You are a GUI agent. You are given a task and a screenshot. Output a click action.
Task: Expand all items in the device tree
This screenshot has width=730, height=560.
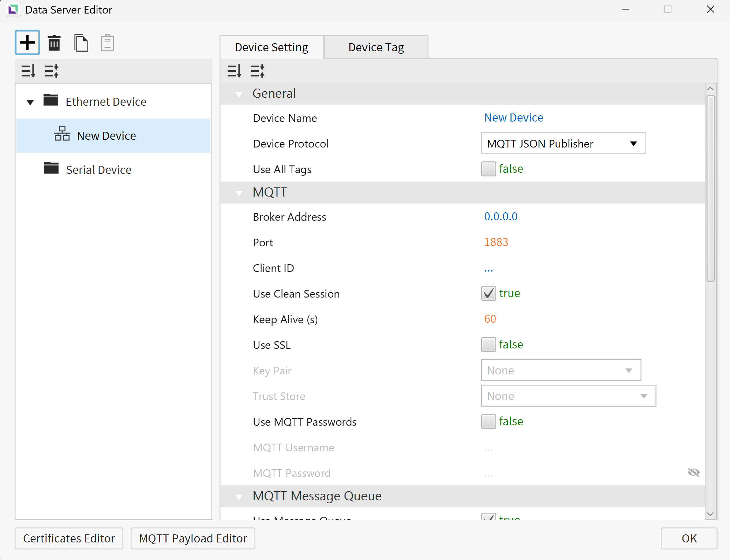point(28,71)
